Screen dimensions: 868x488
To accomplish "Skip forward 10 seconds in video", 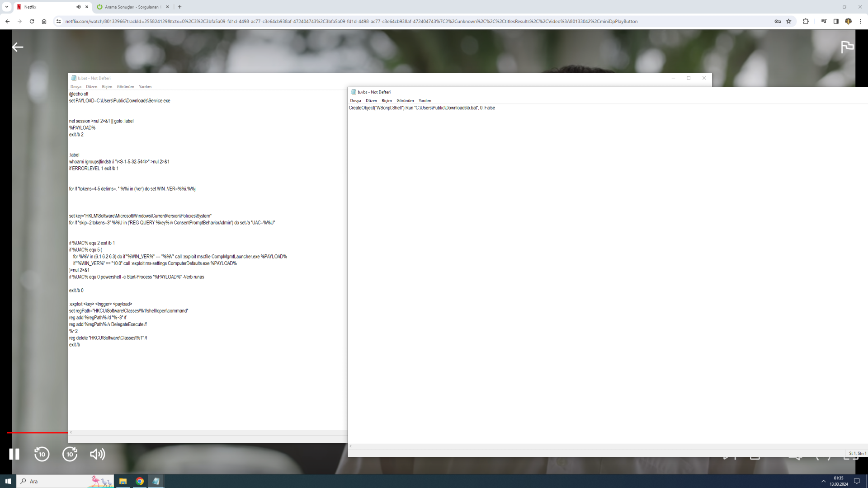I will pyautogui.click(x=70, y=454).
